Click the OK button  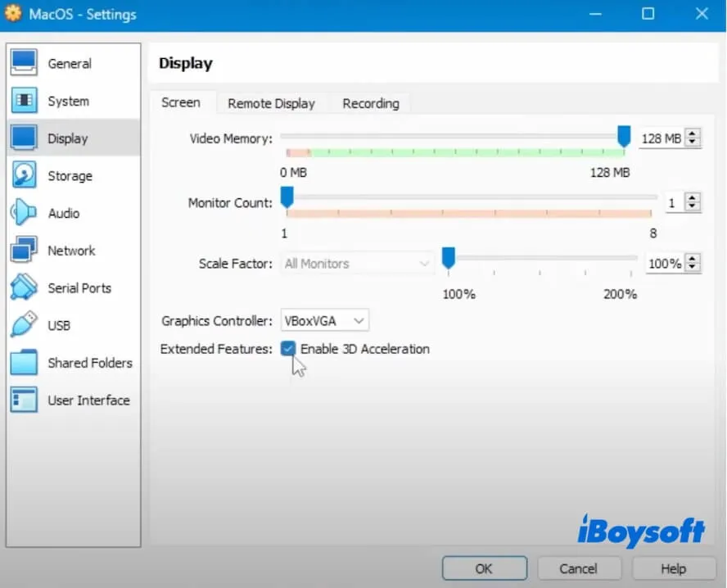484,568
